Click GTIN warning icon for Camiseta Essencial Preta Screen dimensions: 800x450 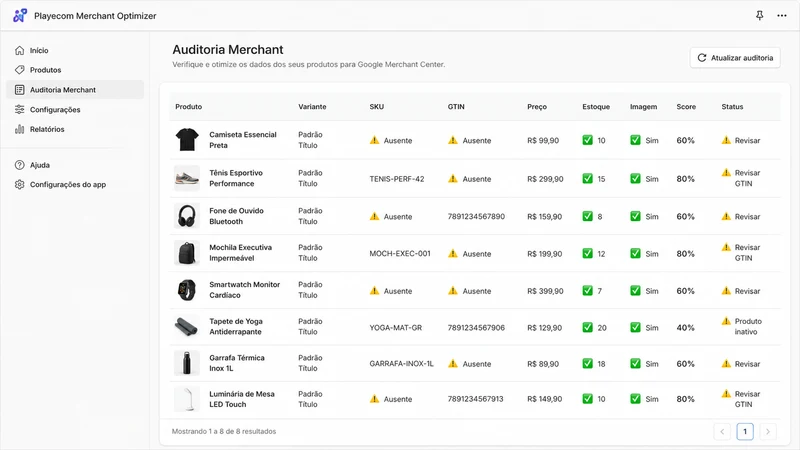click(x=453, y=140)
